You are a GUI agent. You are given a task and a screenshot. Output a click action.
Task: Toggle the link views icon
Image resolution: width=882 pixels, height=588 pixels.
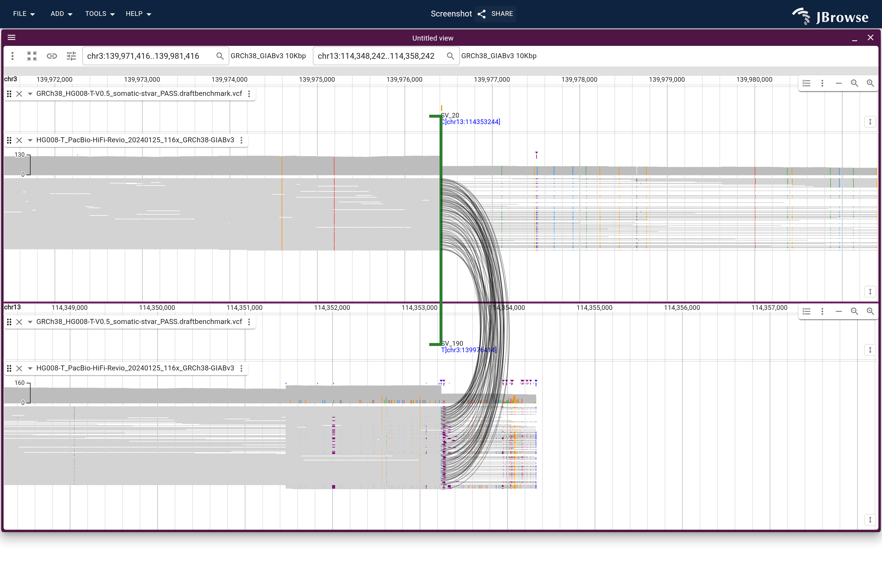pos(52,56)
